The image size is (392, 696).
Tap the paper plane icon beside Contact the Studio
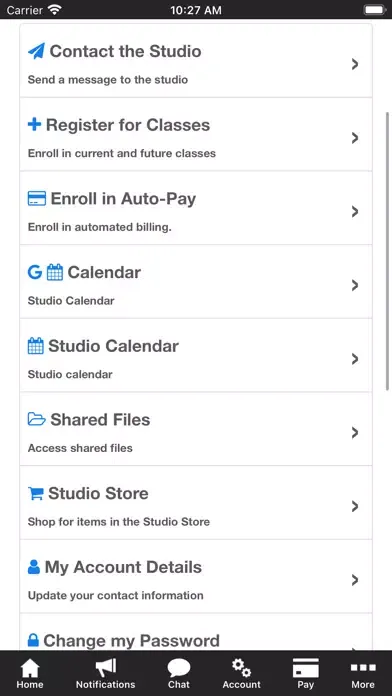(36, 51)
